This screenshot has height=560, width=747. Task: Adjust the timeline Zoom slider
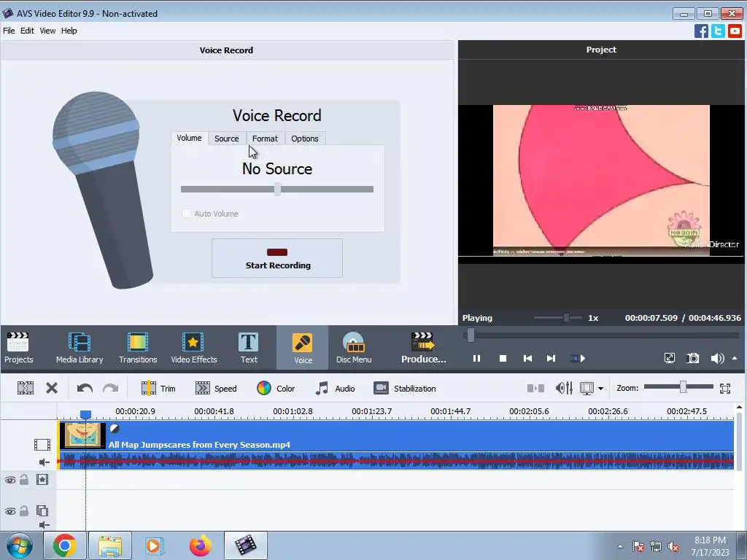point(683,386)
